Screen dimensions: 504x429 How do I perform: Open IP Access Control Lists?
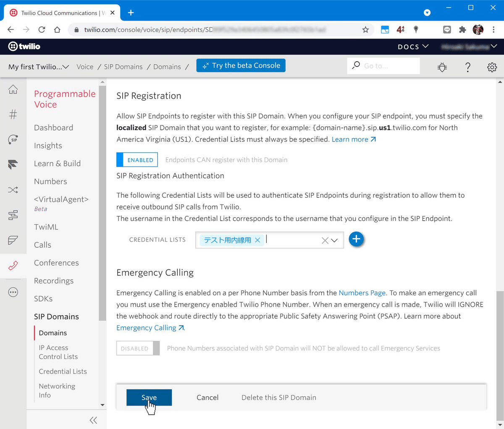pos(58,352)
